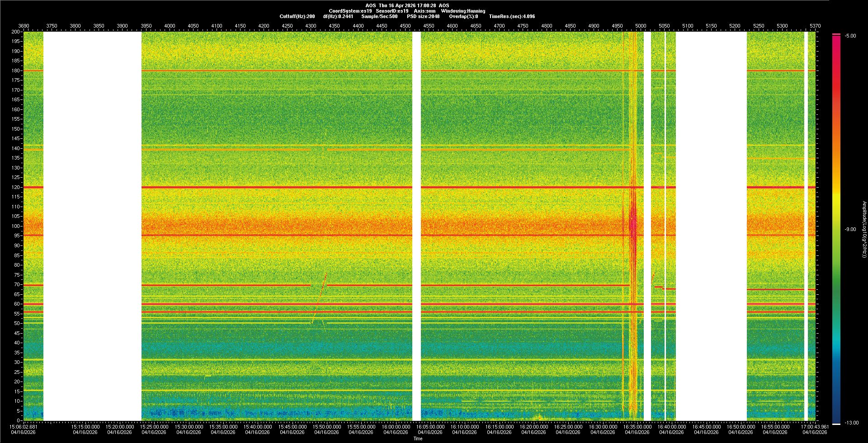Viewport: 868px width, 443px height.
Task: Click the Cutoff(Hz):200 parameter text
Action: click(297, 16)
